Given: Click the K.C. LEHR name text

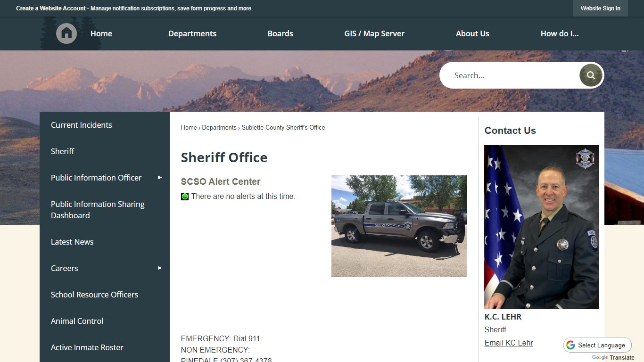Looking at the screenshot, I should (503, 317).
